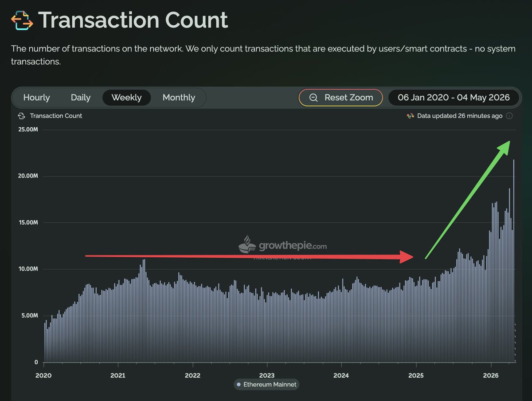
Task: Click the growthepie icon beside Data updated
Action: 410,116
